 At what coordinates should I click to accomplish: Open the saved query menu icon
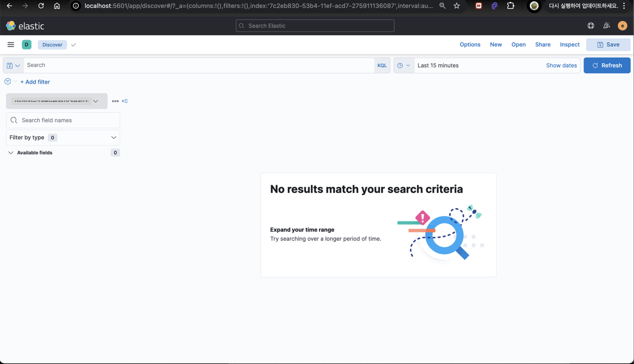pyautogui.click(x=13, y=66)
